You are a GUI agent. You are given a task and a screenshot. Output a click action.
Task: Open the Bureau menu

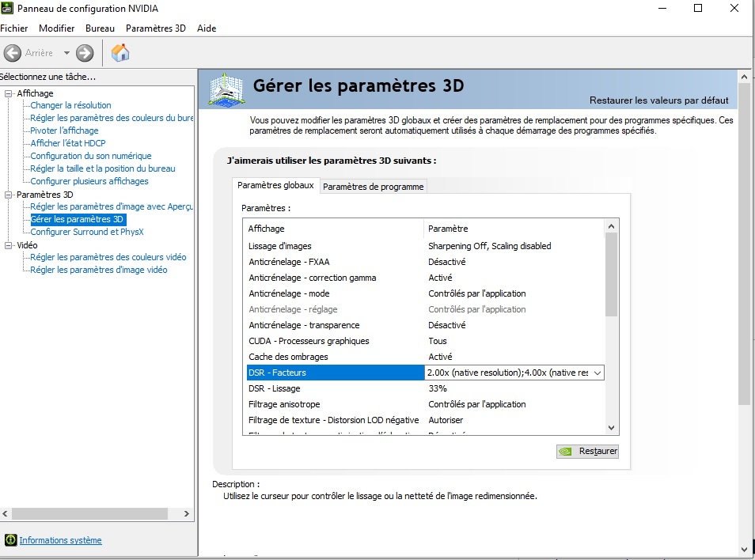tap(101, 28)
